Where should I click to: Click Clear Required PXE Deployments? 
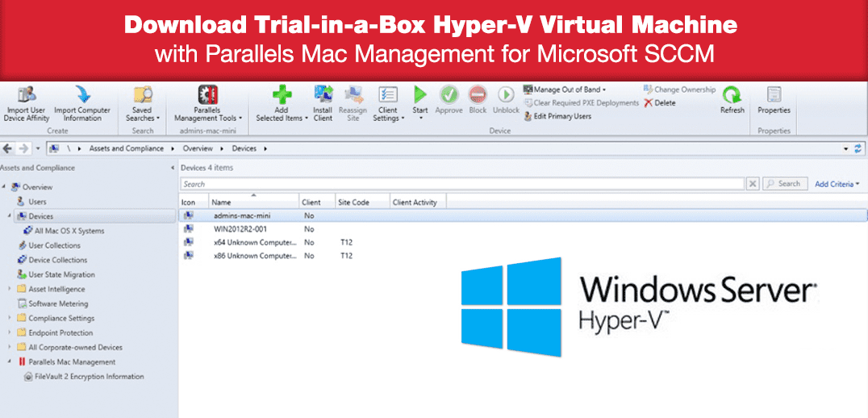[582, 103]
